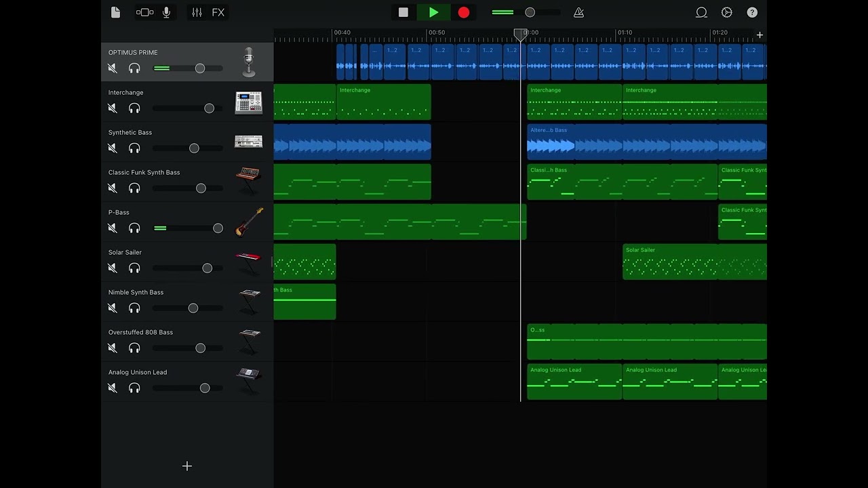Tap the 01:10 mark on the ruler
Viewport: 868px width, 488px height.
pos(625,33)
